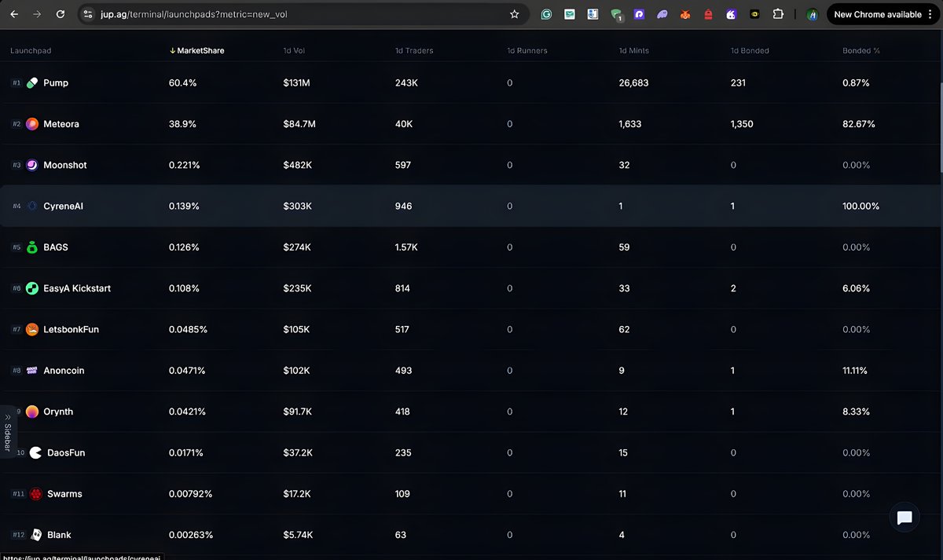The width and height of the screenshot is (943, 560).
Task: Open the New Chrome available three-dot menu
Action: point(930,14)
